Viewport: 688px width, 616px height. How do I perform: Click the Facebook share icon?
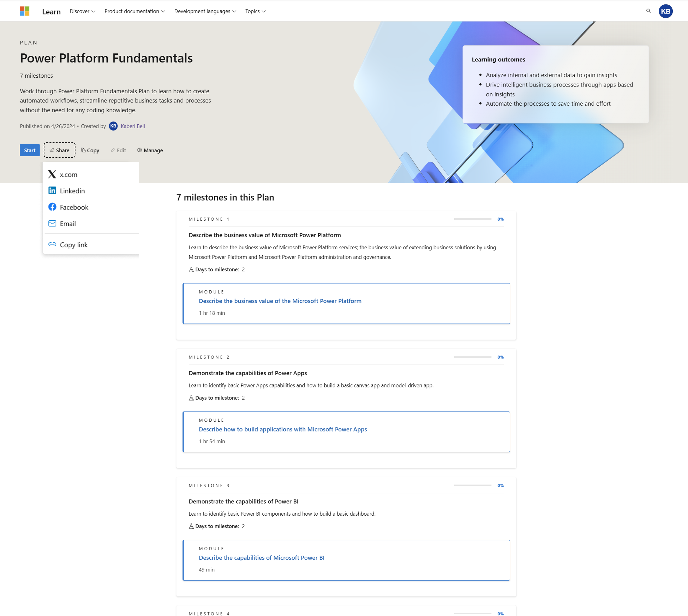point(52,206)
